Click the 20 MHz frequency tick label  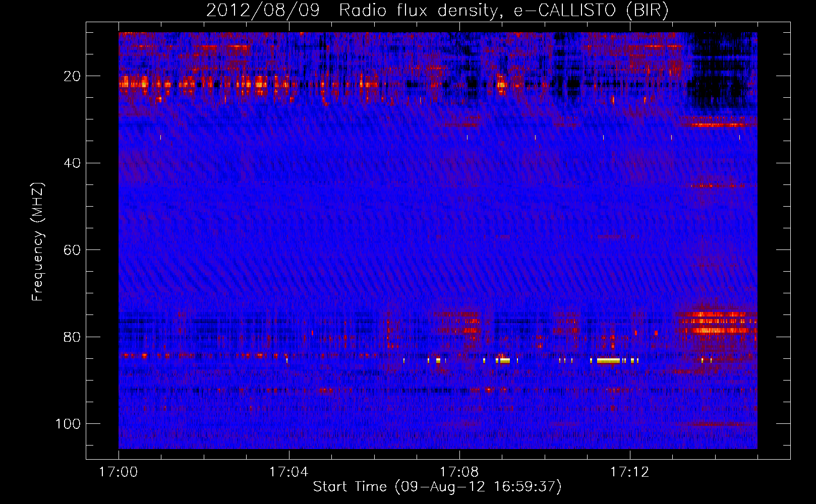73,76
